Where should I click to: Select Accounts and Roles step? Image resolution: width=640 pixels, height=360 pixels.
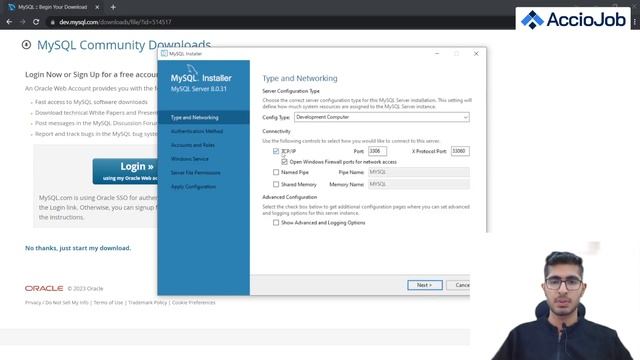pos(193,145)
